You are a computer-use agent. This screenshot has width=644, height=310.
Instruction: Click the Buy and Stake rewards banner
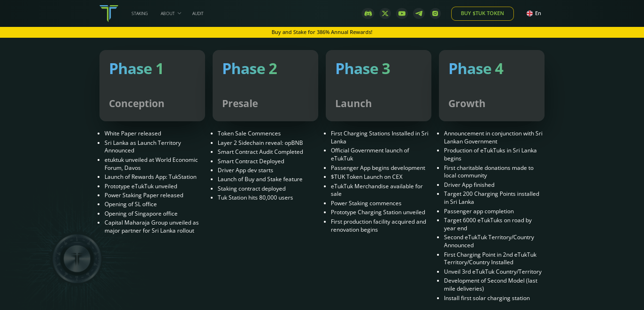tap(322, 32)
